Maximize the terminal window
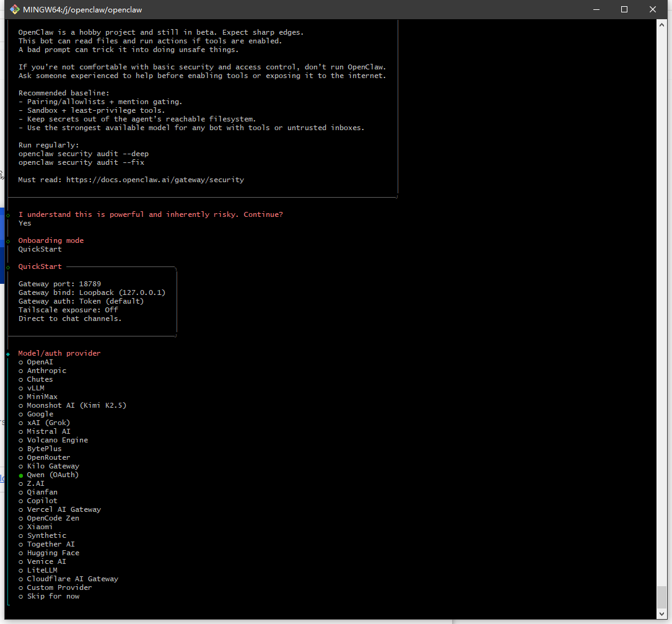672x624 pixels. coord(624,9)
